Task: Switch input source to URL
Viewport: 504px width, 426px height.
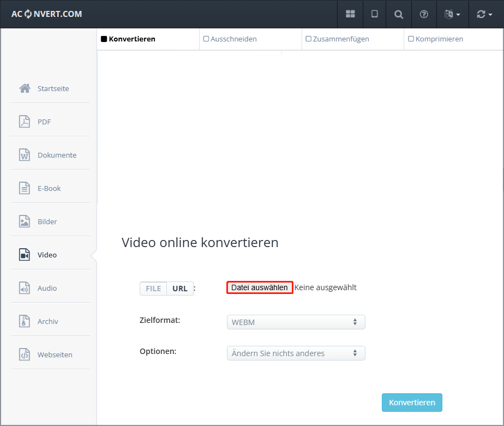Action: point(180,289)
